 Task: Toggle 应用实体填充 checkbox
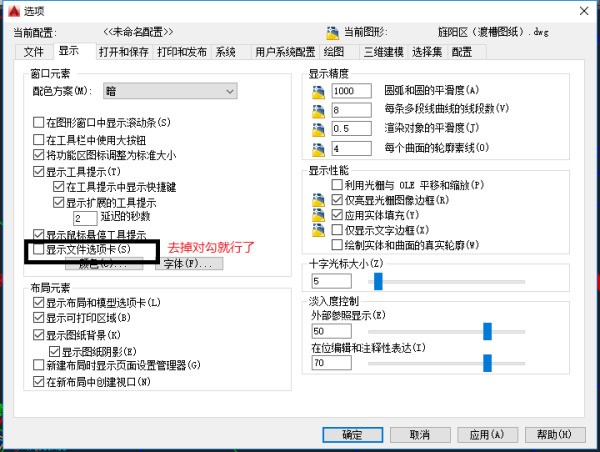(337, 215)
